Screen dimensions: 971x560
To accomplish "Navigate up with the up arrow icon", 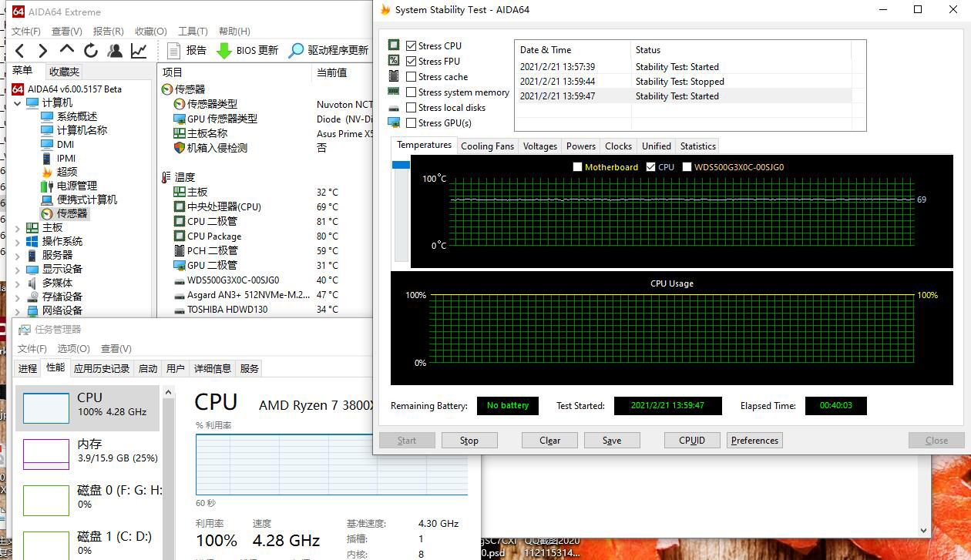I will (67, 50).
